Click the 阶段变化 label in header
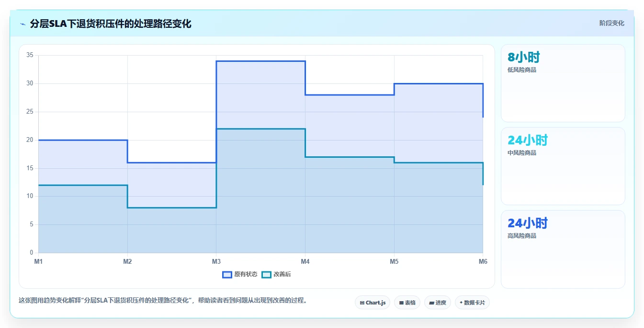The width and height of the screenshot is (644, 328). [x=611, y=23]
